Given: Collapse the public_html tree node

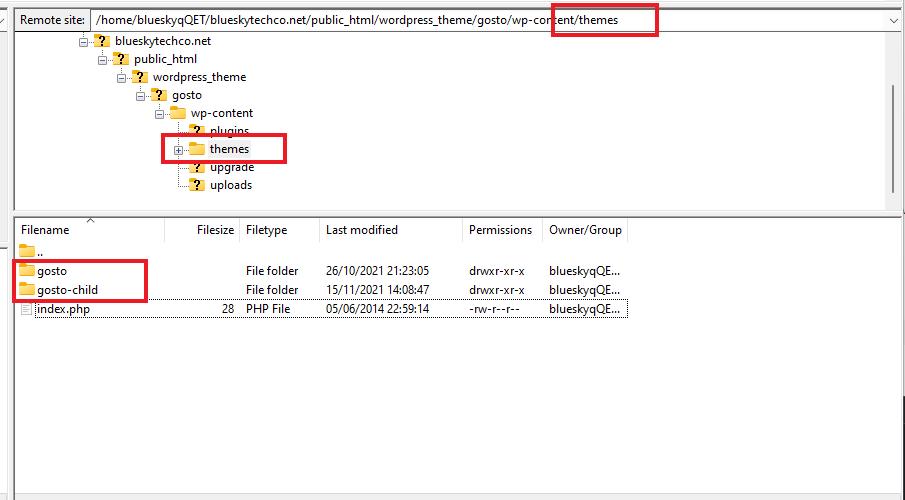Looking at the screenshot, I should click(x=103, y=59).
